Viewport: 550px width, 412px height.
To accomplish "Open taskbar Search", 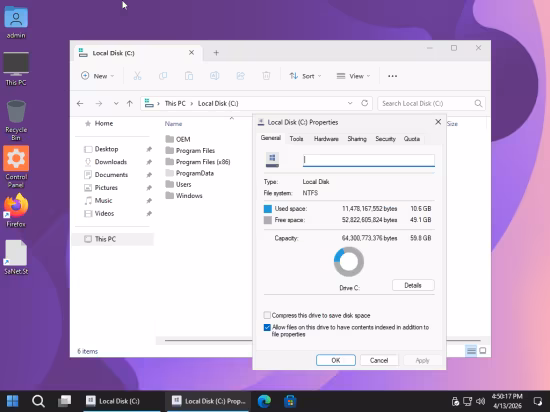I will coord(38,401).
